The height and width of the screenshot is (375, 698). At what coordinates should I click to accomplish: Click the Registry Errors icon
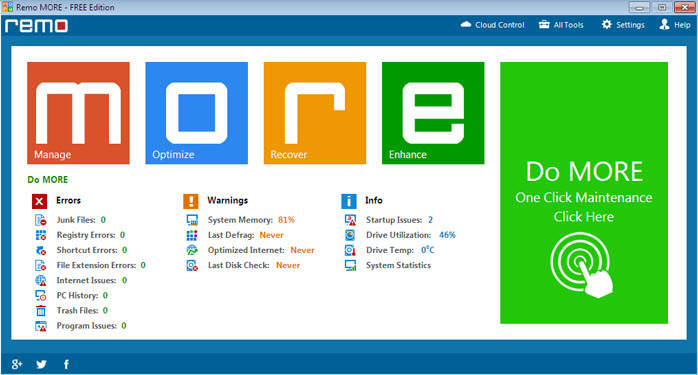[41, 235]
